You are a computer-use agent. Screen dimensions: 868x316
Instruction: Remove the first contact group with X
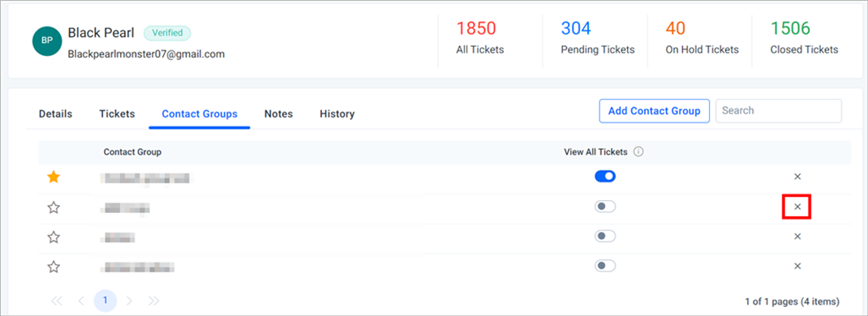[x=797, y=177]
